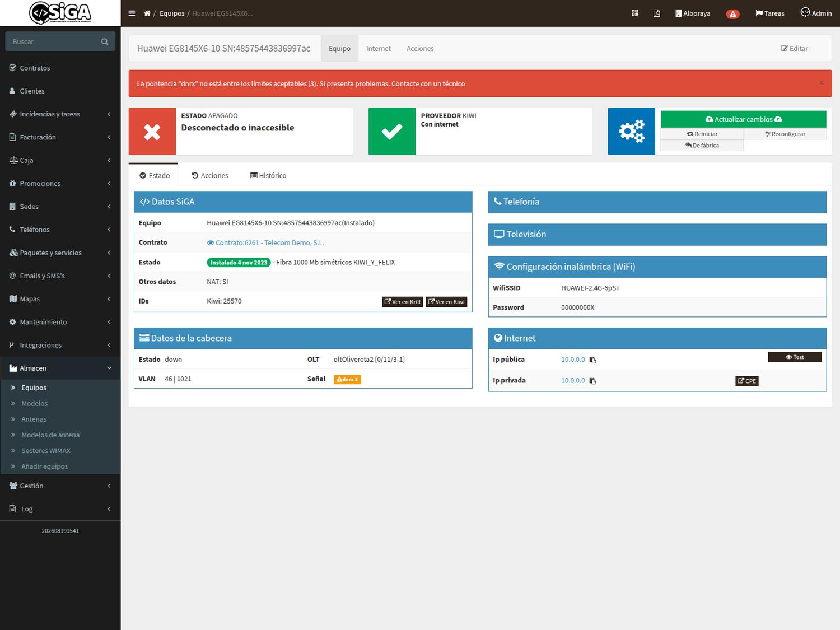Open Tareas flag in top bar
Screen dimensions: 840x630
pos(770,13)
